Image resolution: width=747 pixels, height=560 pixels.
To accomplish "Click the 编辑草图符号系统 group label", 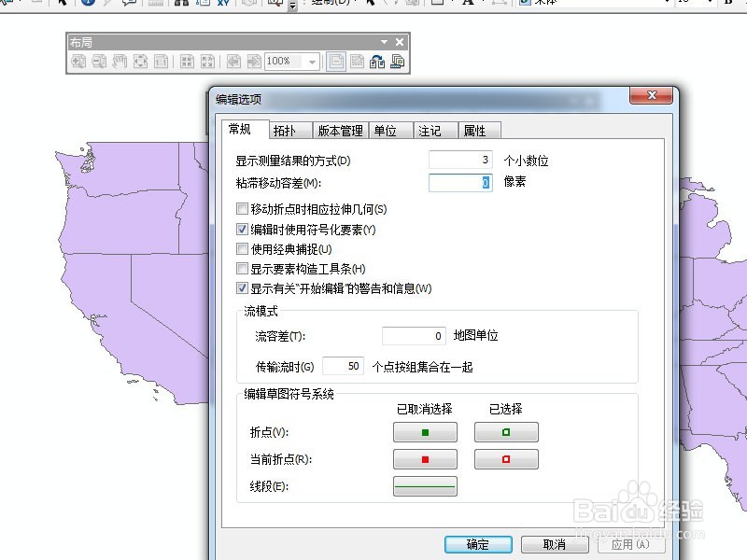I will pos(289,394).
